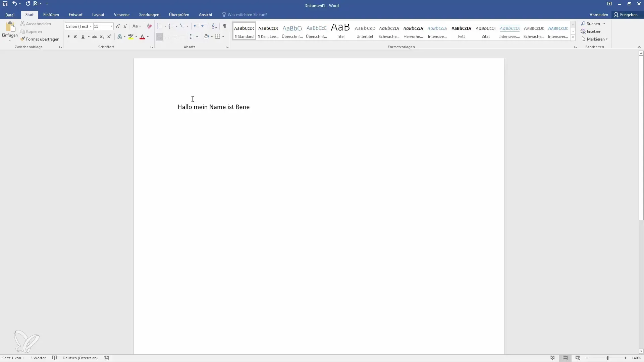Click Ersetzen button
Image resolution: width=644 pixels, height=362 pixels.
point(591,32)
